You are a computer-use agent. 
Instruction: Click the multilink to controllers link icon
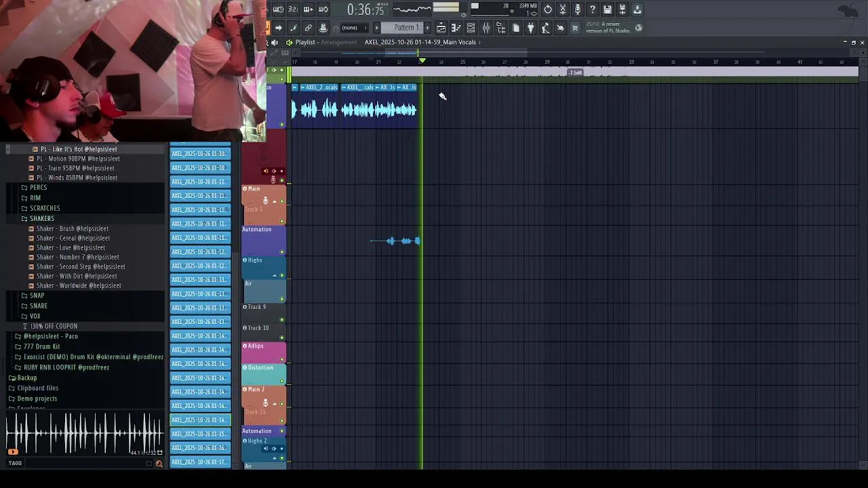click(x=308, y=28)
